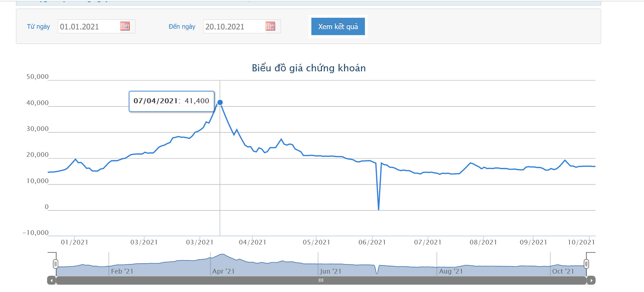
Task: Click the Oct '21 marker in the navigator
Action: [563, 271]
